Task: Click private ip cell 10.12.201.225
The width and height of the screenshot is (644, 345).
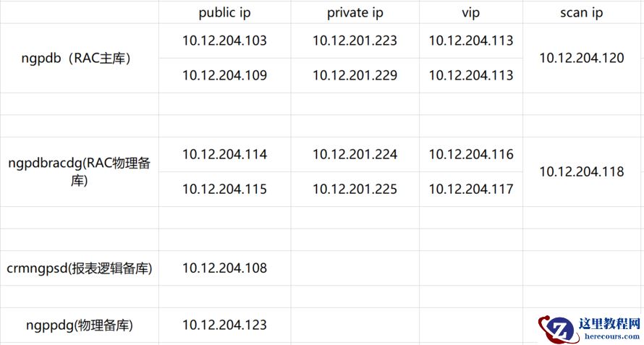Action: point(355,189)
